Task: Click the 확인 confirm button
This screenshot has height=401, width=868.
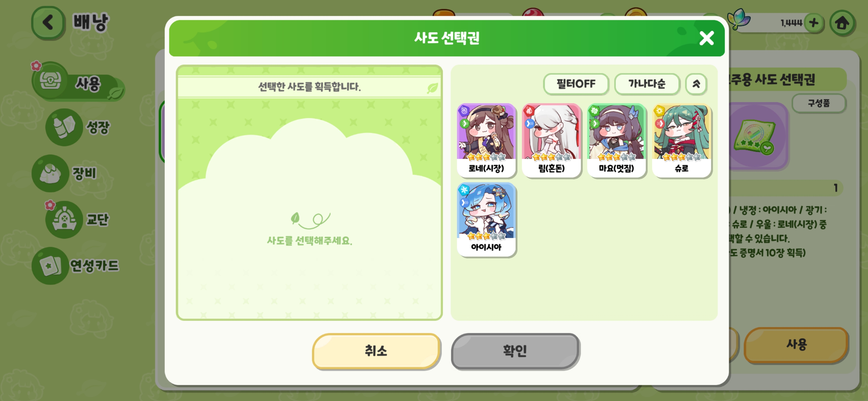Action: (515, 351)
